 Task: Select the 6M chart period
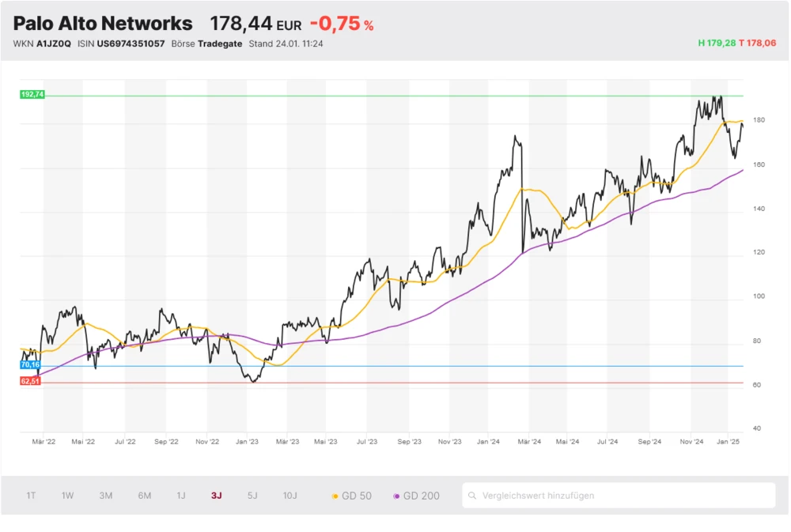click(x=144, y=496)
